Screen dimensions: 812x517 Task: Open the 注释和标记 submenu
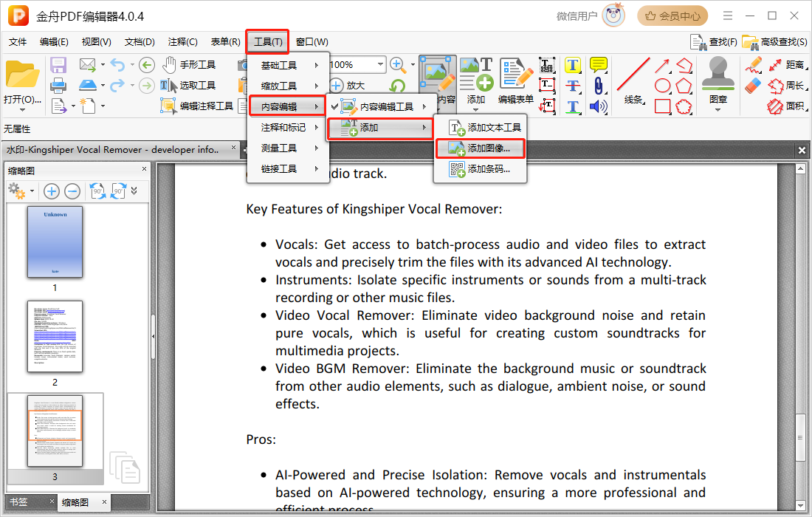click(288, 128)
